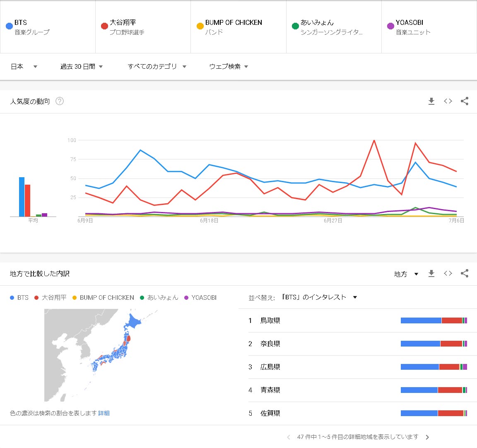Open embed code for interest over time chart

448,101
